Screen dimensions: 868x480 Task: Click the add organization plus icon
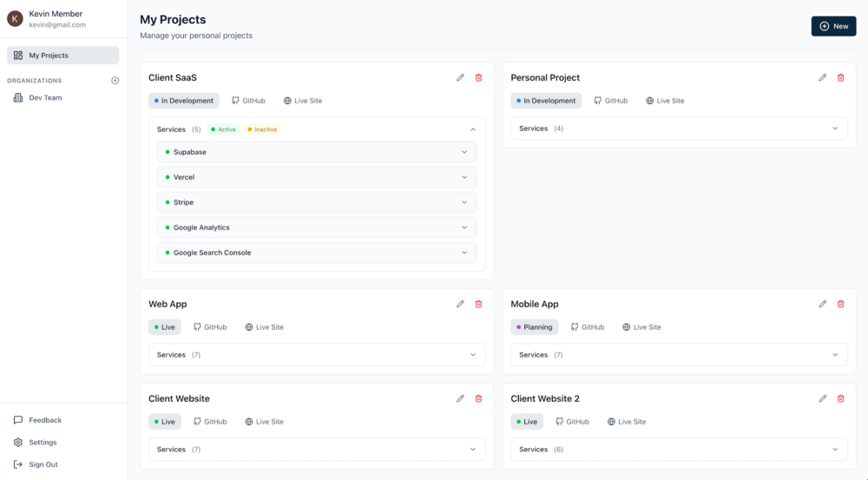coord(115,81)
